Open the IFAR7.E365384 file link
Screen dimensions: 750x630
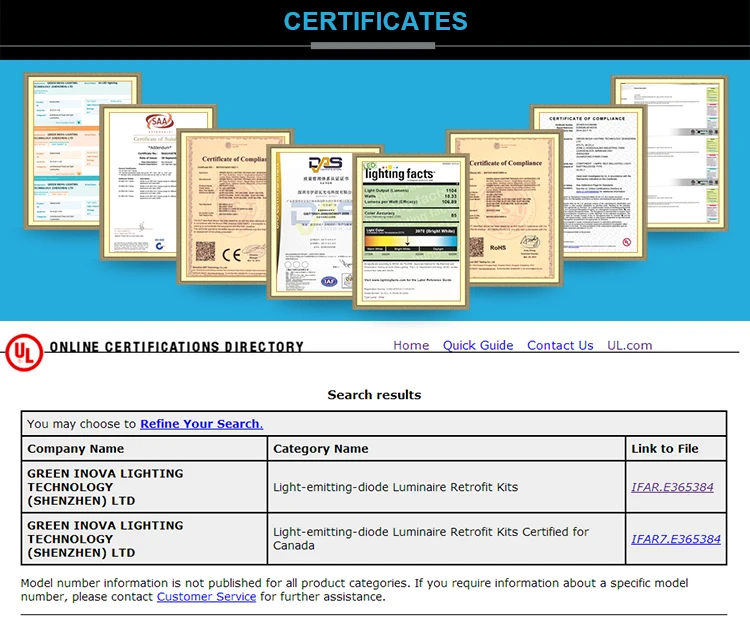675,539
